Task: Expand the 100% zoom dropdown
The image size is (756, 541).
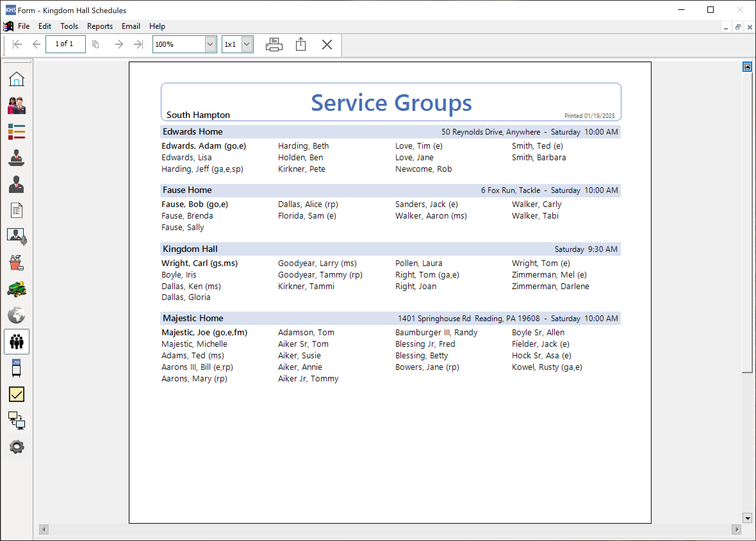Action: coord(210,44)
